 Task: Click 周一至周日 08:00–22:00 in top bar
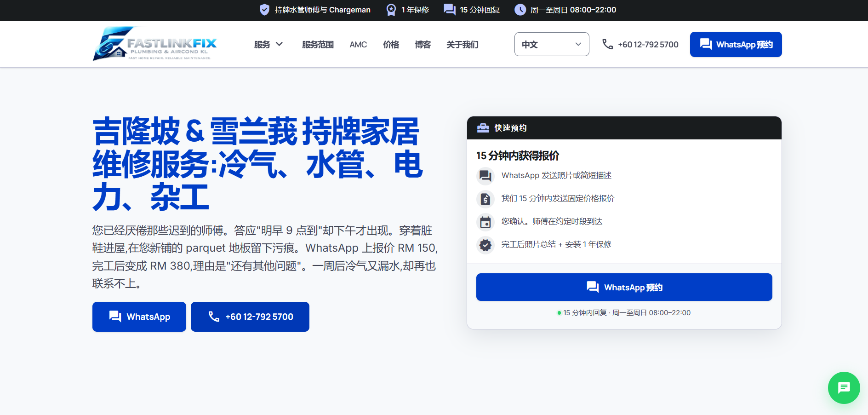573,10
